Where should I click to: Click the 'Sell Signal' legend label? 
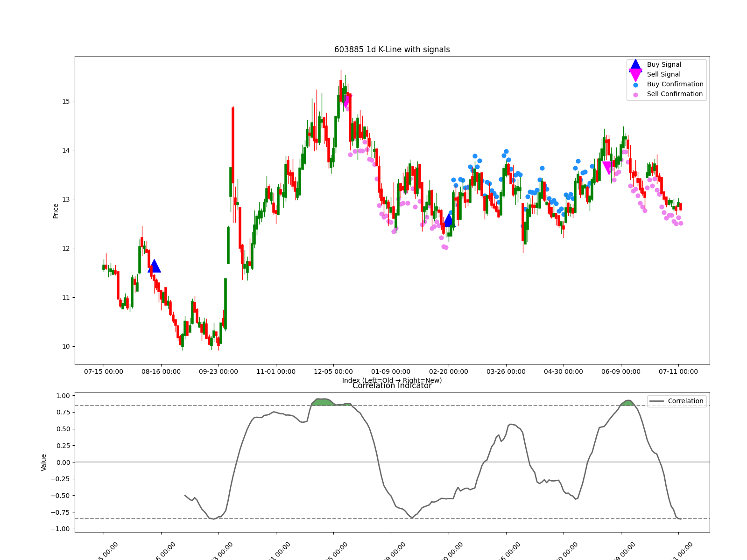pos(663,75)
